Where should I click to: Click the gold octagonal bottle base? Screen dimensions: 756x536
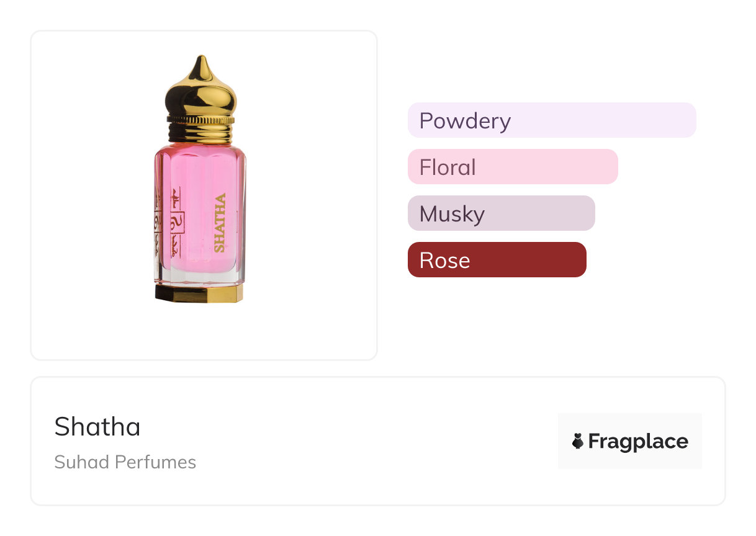click(199, 293)
